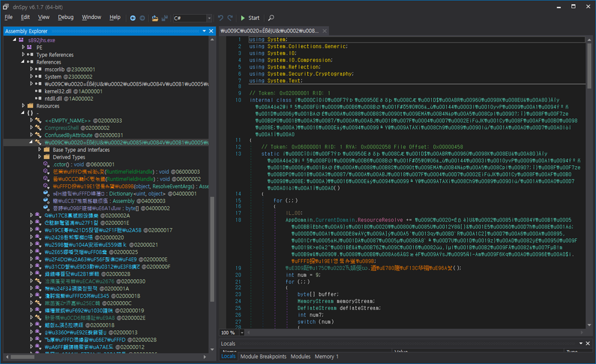This screenshot has width=596, height=364.
Task: Click the Navigate Forward arrow icon
Action: [142, 18]
